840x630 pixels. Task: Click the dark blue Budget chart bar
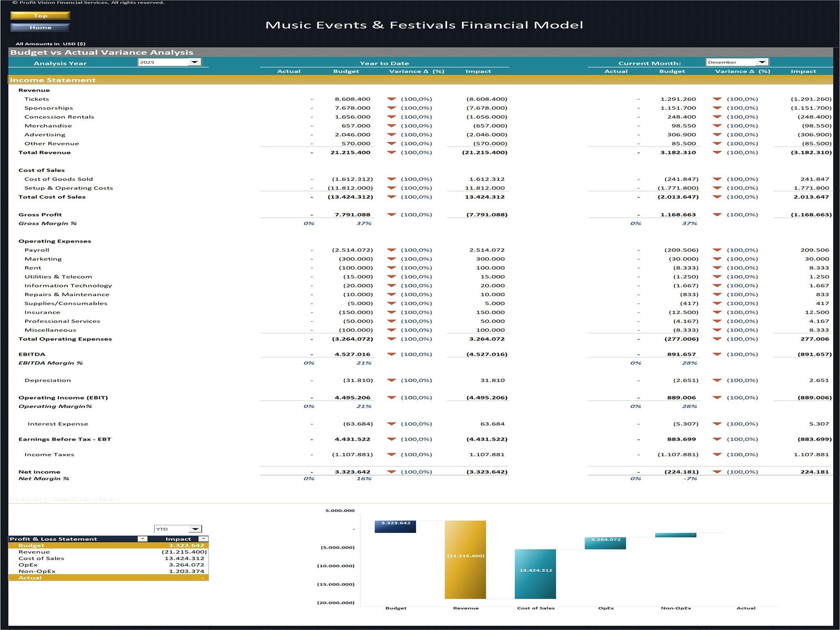(x=395, y=527)
